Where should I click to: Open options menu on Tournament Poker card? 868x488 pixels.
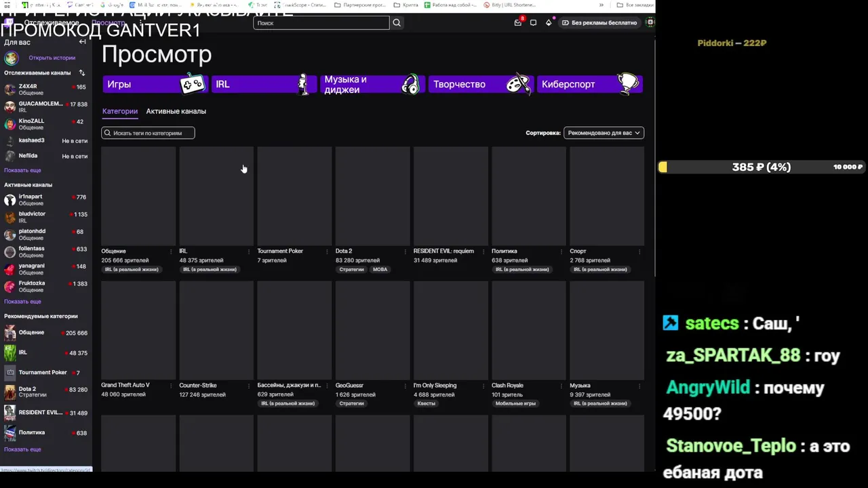(x=327, y=251)
